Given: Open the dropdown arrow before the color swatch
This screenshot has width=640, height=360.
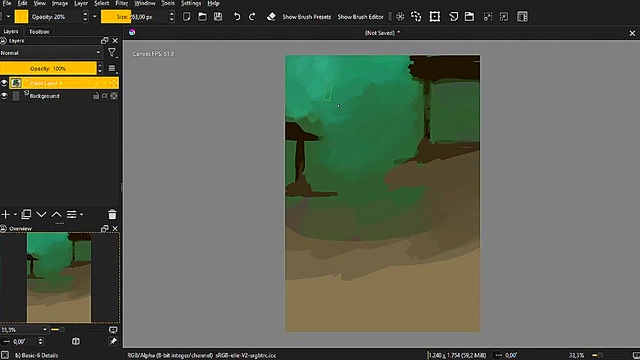Looking at the screenshot, I should [x=8, y=17].
